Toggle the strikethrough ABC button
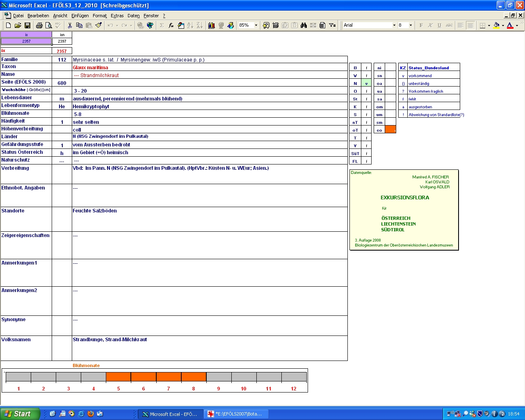The height and width of the screenshot is (420, 525). pyautogui.click(x=449, y=25)
